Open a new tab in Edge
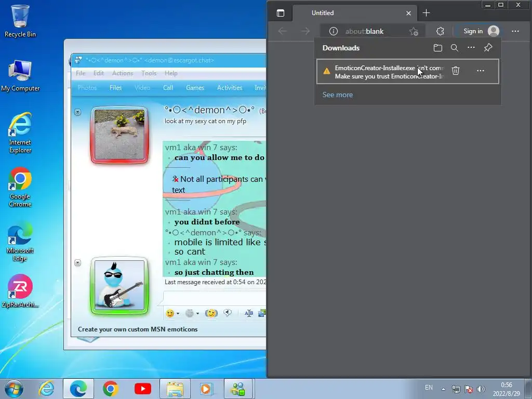Image resolution: width=532 pixels, height=399 pixels. click(427, 13)
